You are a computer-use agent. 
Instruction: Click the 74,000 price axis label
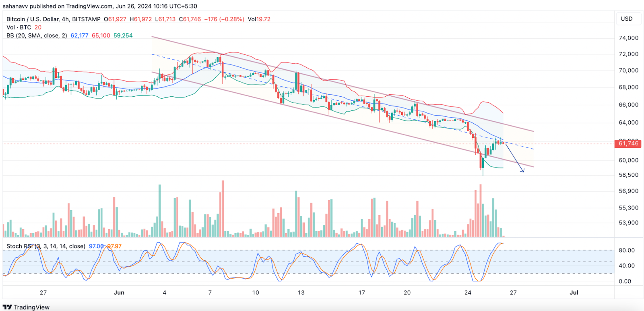tap(628, 38)
